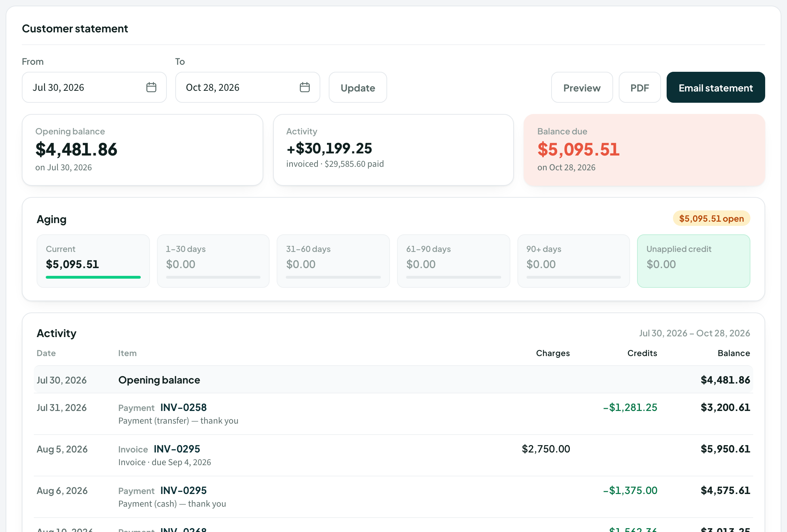787x532 pixels.
Task: Click the $3,200.61 balance value
Action: [x=725, y=407]
